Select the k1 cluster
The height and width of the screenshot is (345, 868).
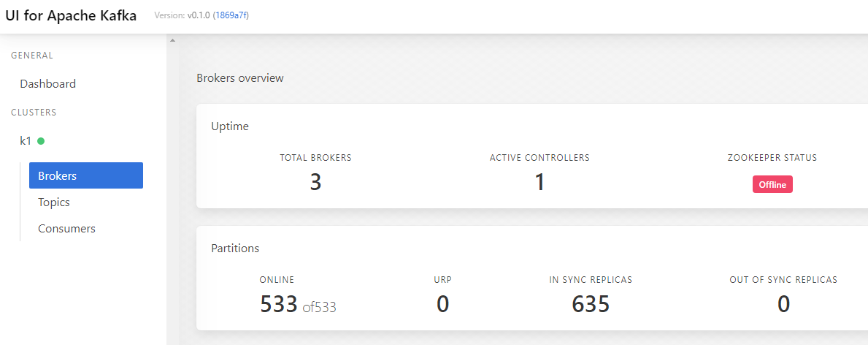click(x=26, y=141)
